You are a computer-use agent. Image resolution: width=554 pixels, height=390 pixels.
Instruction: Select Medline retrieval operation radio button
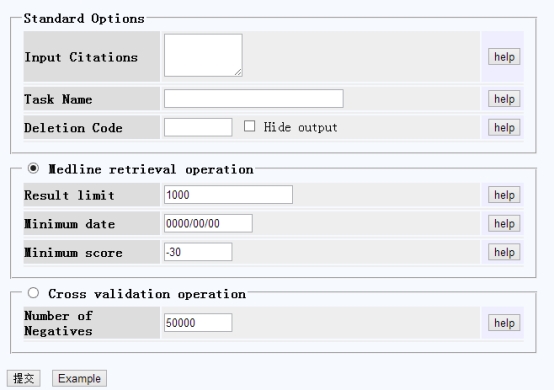(33, 168)
